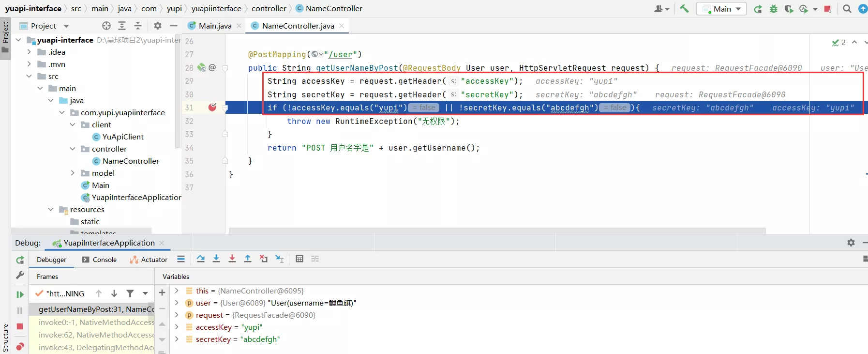Viewport: 868px width, 354px height.
Task: Rerun YuapiInterfaceApplication in debug panel
Action: (x=20, y=260)
